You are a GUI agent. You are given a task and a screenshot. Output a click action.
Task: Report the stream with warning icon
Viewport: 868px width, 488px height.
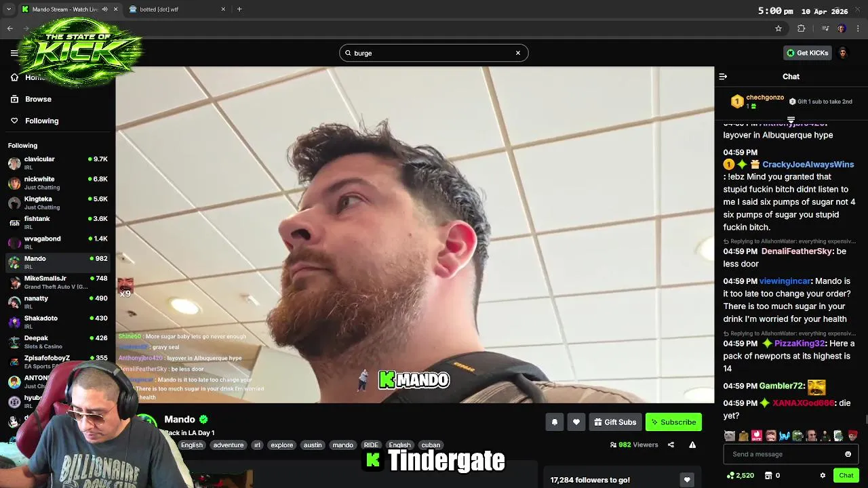[x=692, y=445]
